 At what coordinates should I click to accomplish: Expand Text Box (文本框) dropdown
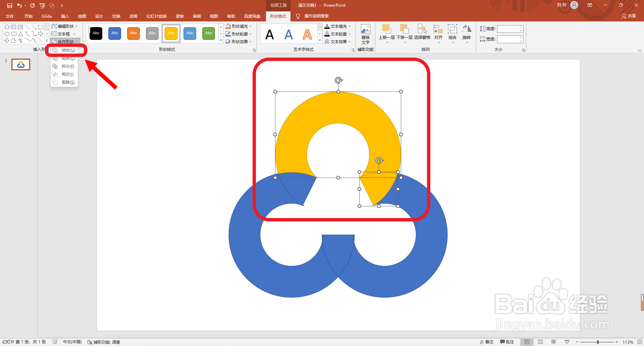(x=64, y=34)
